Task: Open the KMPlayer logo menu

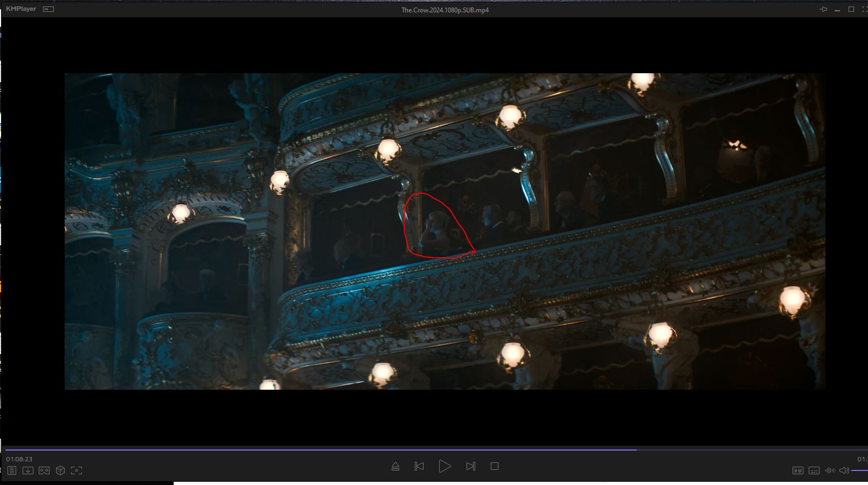Action: (20, 9)
